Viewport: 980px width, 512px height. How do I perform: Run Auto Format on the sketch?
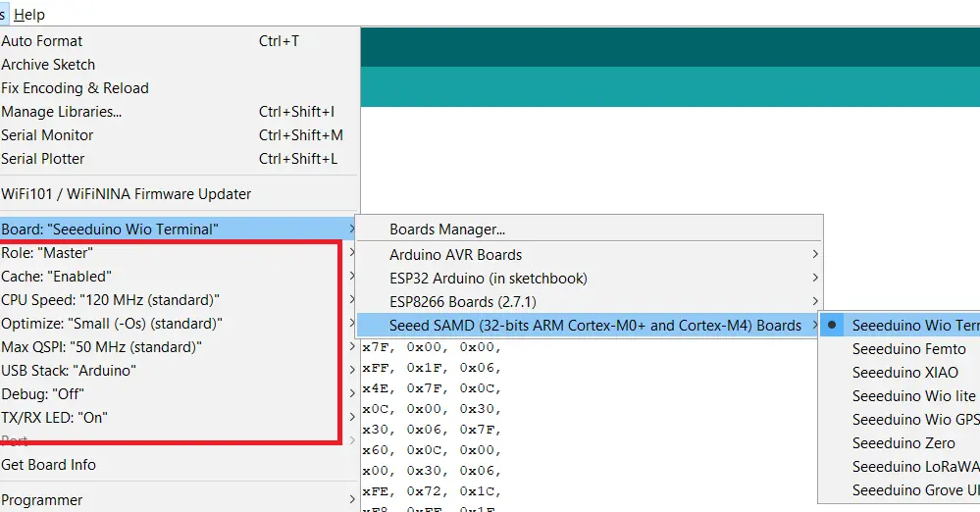coord(180,41)
